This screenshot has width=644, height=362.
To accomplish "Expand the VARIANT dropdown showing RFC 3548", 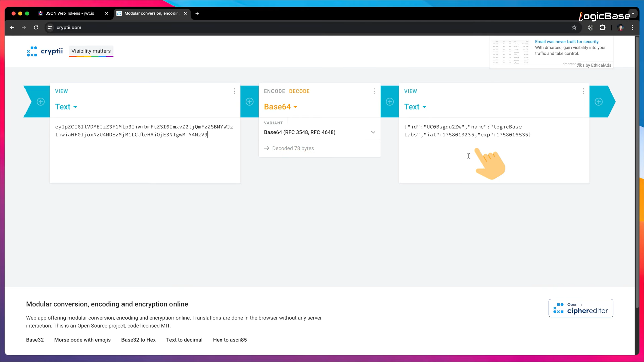I will (319, 132).
